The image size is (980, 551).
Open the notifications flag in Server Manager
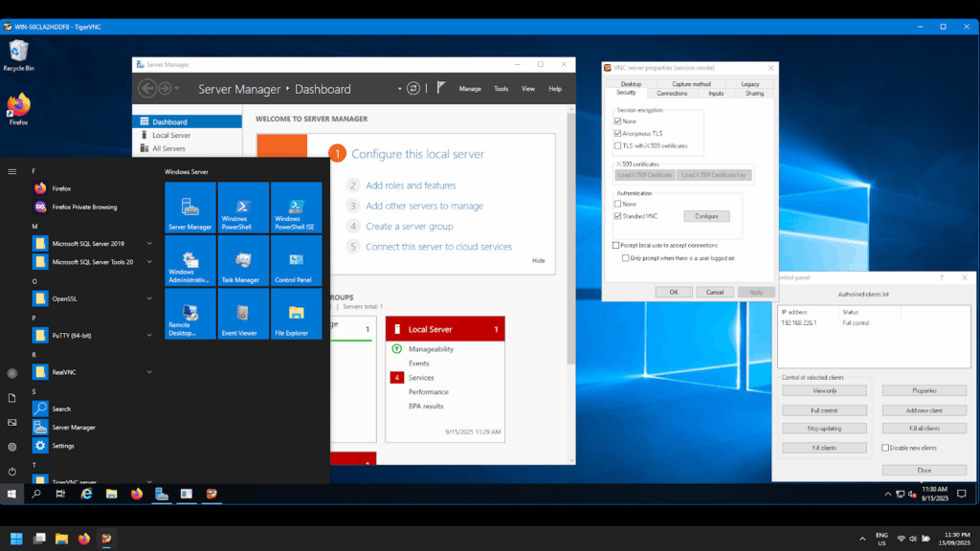point(440,88)
